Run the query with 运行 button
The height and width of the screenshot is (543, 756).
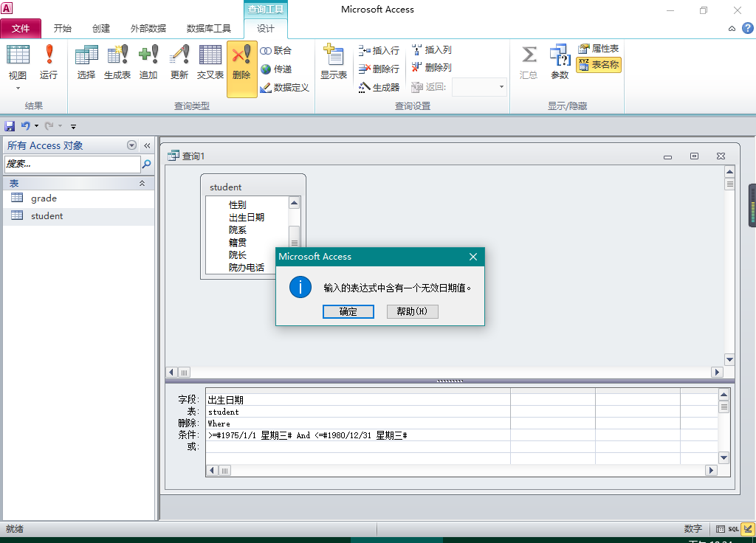[x=49, y=62]
